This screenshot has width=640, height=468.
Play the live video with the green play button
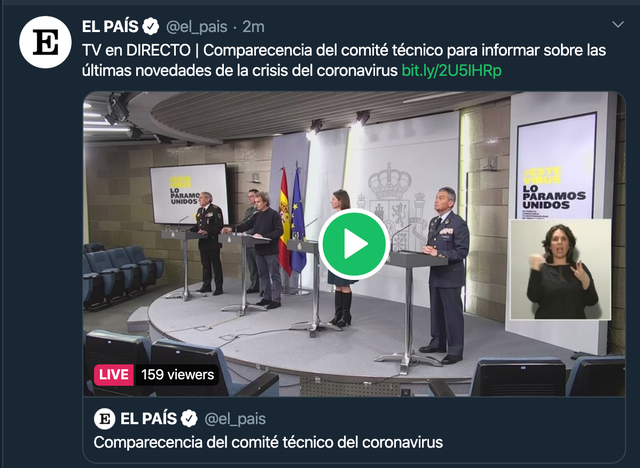click(x=354, y=244)
